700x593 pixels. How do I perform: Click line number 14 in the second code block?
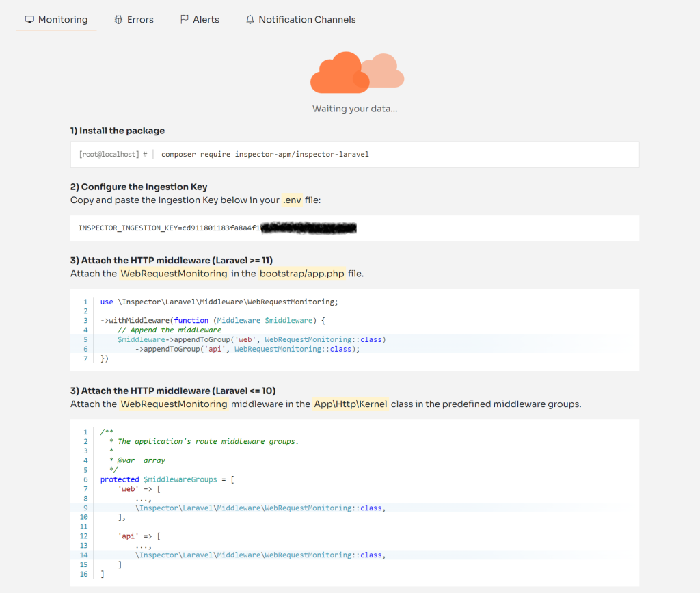[83, 555]
